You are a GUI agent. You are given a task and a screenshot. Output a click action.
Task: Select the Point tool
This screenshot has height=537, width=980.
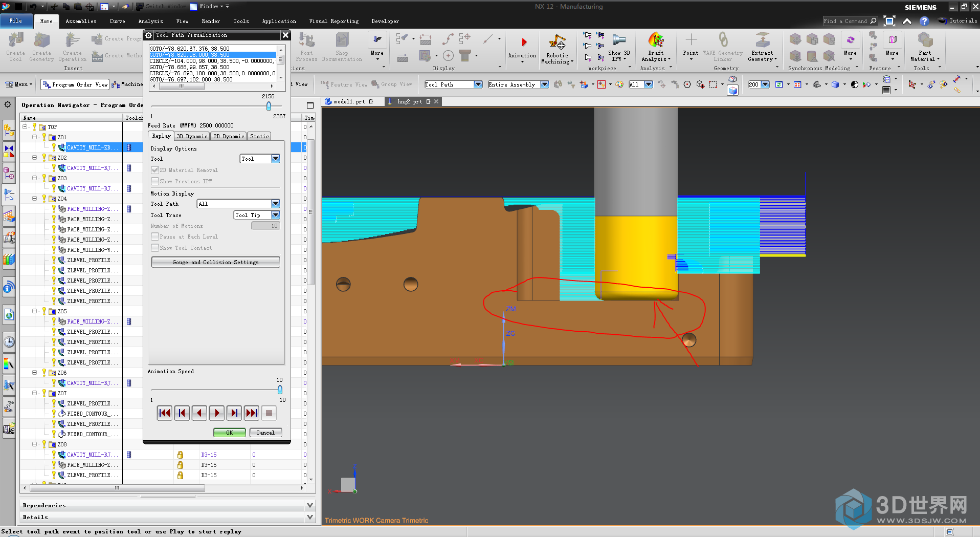691,46
